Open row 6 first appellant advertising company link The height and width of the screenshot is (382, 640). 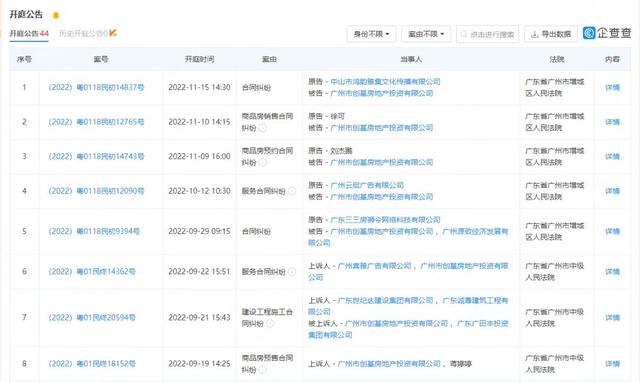374,266
